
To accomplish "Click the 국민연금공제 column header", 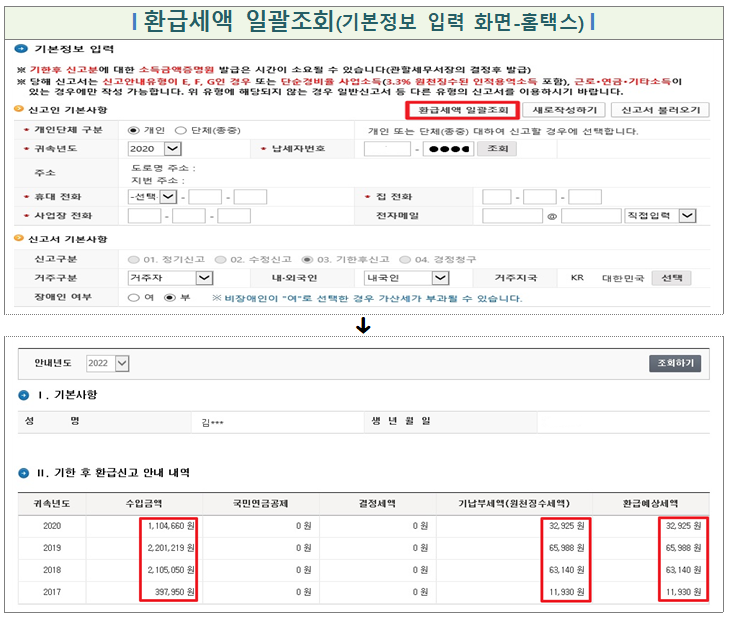I will coord(260,504).
